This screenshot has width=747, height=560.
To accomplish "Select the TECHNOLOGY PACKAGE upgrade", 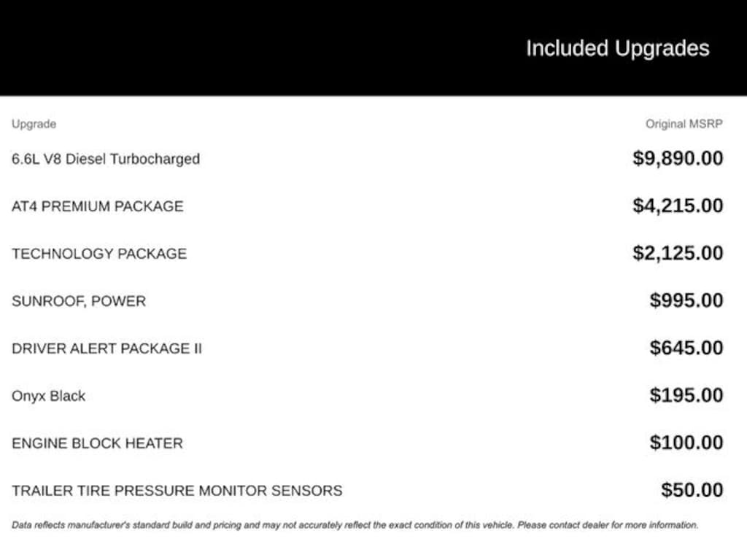I will (x=99, y=254).
